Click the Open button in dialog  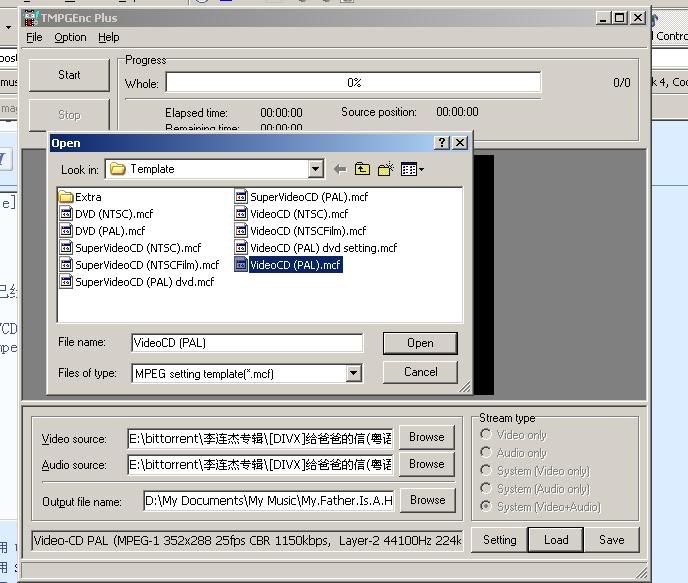(420, 343)
